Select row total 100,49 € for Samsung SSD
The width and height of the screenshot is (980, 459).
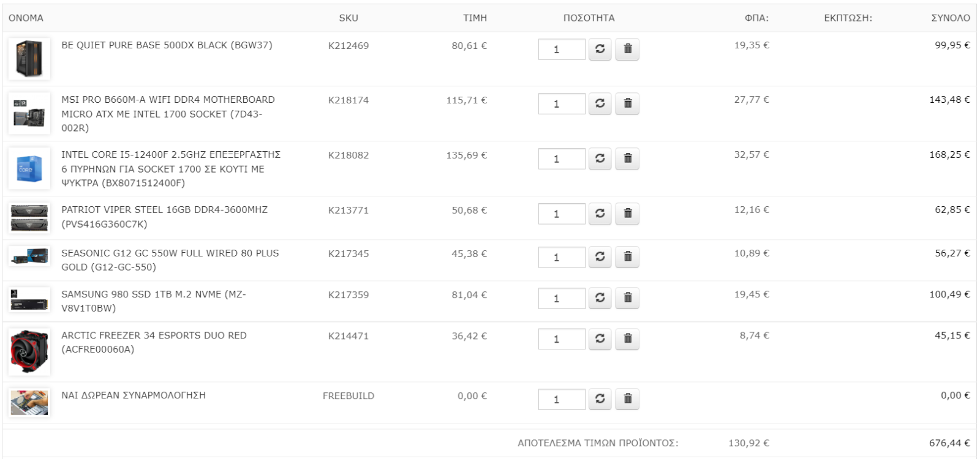pyautogui.click(x=949, y=294)
